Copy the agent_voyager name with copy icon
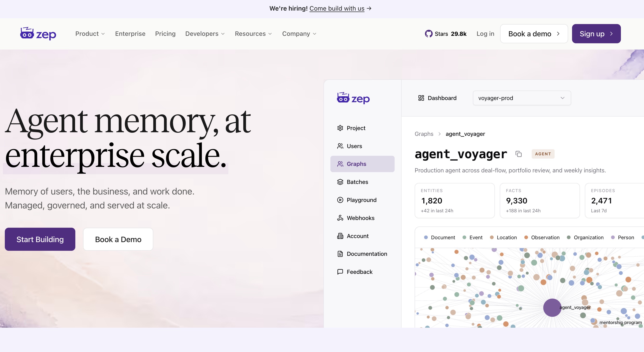Image resolution: width=644 pixels, height=352 pixels. point(519,154)
